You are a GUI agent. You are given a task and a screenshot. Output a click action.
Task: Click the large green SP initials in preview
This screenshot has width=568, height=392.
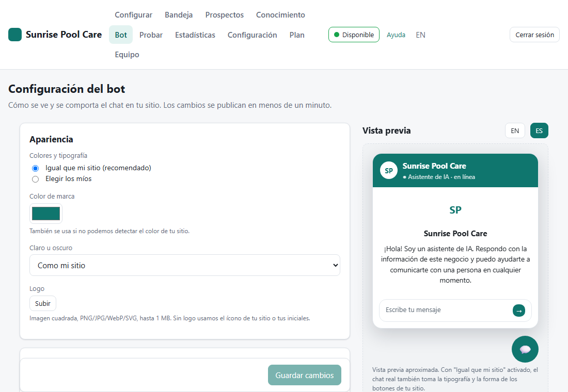[455, 210]
